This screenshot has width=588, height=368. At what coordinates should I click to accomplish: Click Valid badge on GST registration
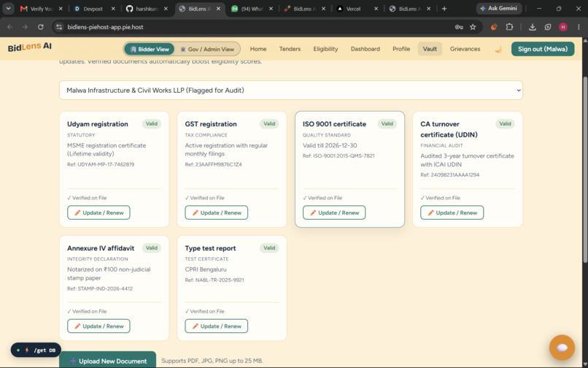269,123
